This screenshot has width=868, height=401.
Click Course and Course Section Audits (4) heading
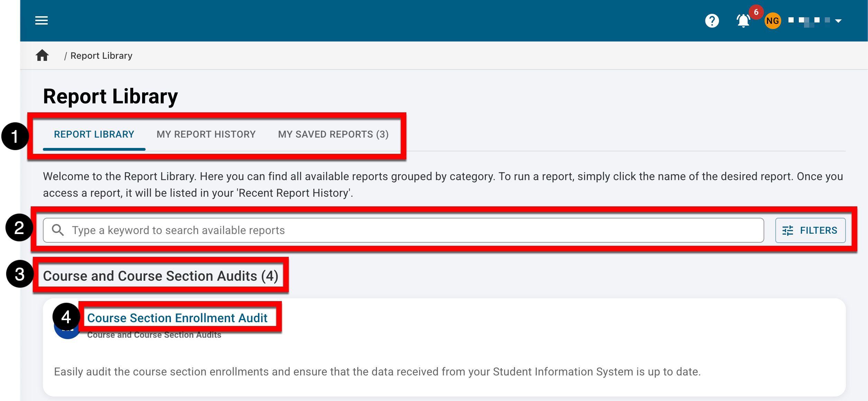tap(160, 276)
